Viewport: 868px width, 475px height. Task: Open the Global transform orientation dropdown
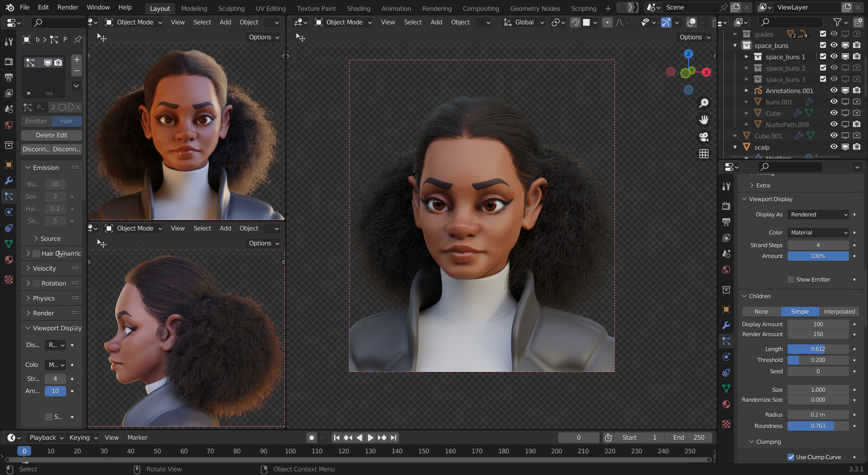point(524,22)
